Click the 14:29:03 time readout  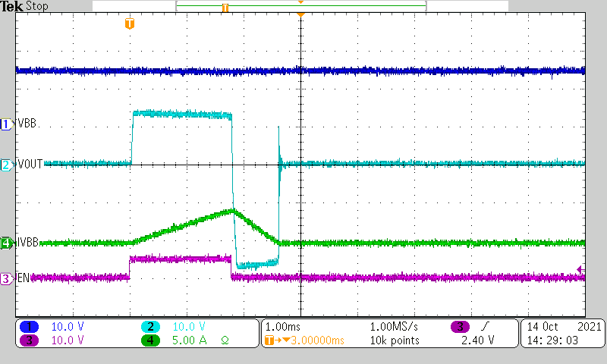pos(552,340)
